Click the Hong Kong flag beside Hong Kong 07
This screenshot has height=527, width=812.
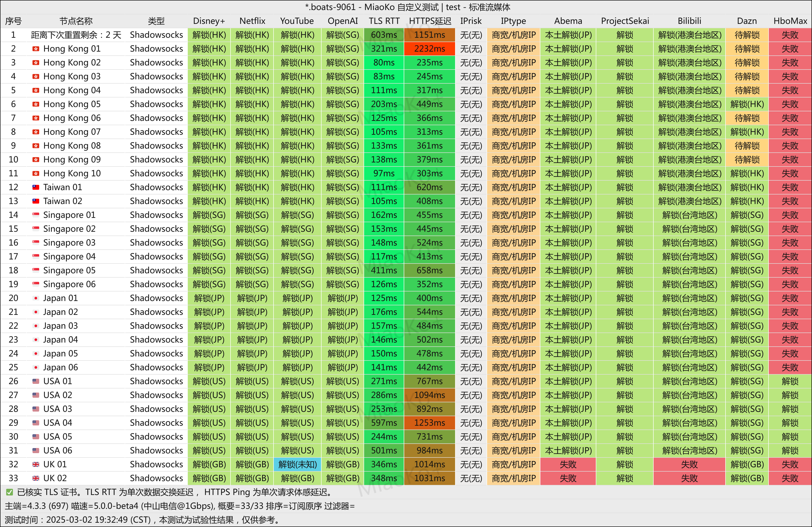coord(36,132)
